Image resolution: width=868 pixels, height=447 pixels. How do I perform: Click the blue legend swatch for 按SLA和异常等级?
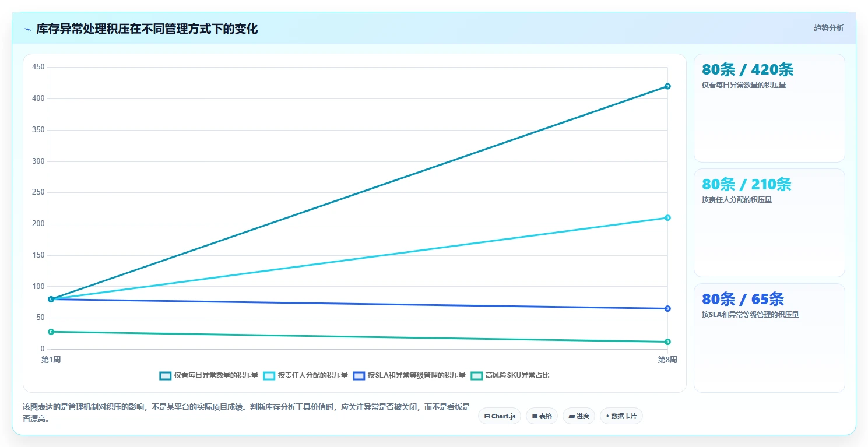point(359,375)
